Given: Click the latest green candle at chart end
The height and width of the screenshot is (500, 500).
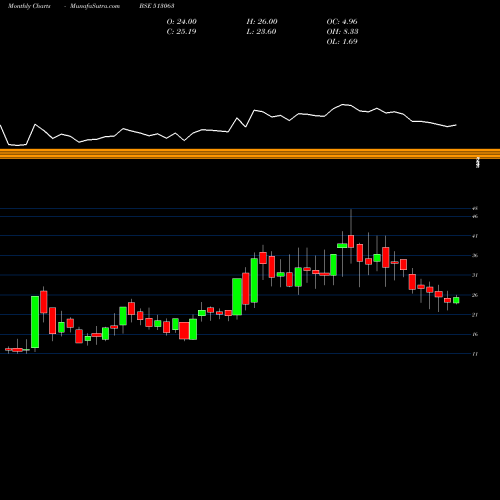Looking at the screenshot, I should (x=456, y=300).
